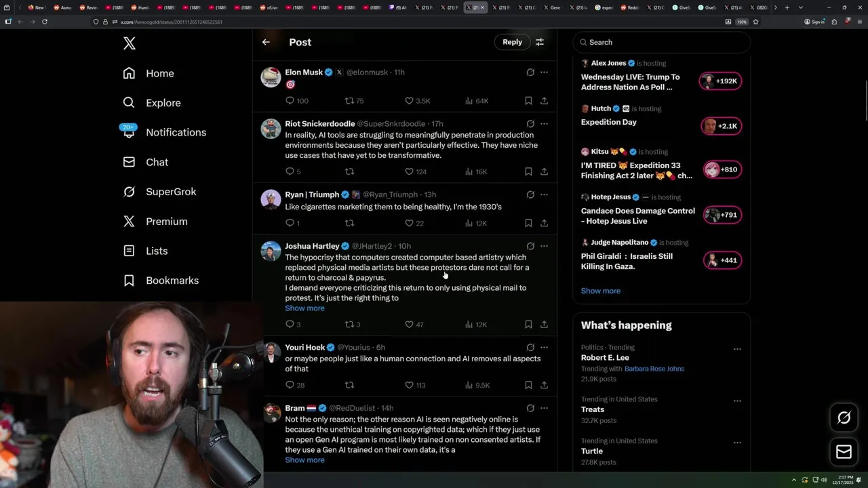Bookmark Joshua Hartley's post
The height and width of the screenshot is (488, 868).
(528, 325)
